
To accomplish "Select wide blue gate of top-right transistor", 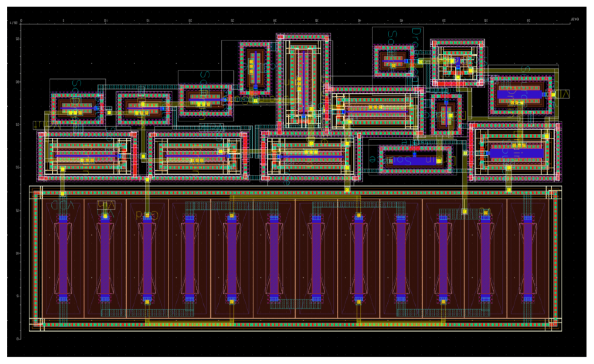I will click(519, 94).
